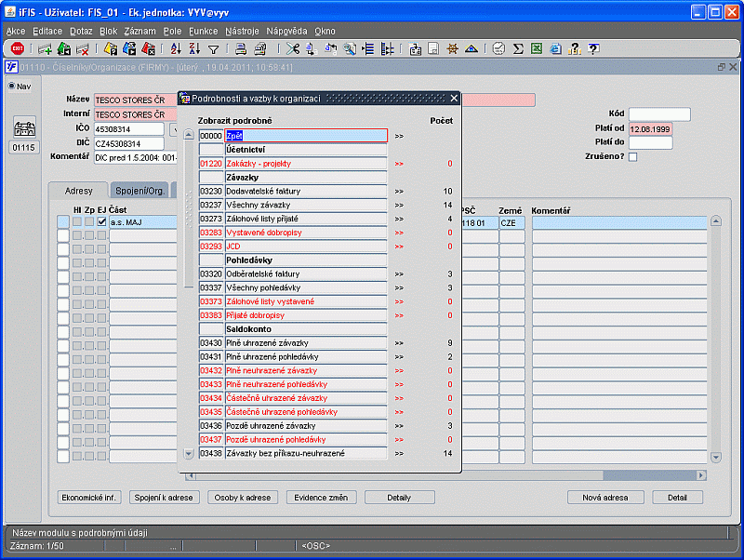The height and width of the screenshot is (560, 744).
Task: Expand Dodavatelské faktury using its >> arrow
Action: pos(399,191)
